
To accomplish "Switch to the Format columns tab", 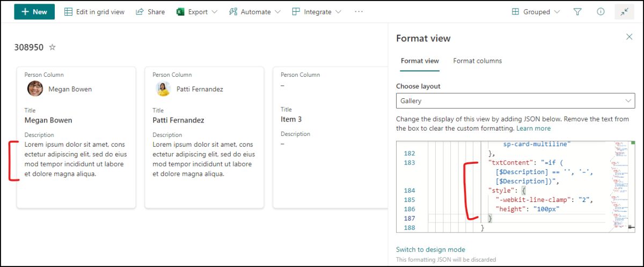I will (477, 61).
